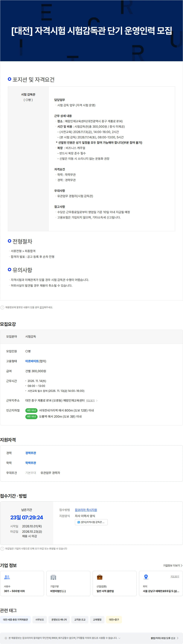Click the 유의사항 section heading
This screenshot has width=183, height=644.
click(22, 270)
